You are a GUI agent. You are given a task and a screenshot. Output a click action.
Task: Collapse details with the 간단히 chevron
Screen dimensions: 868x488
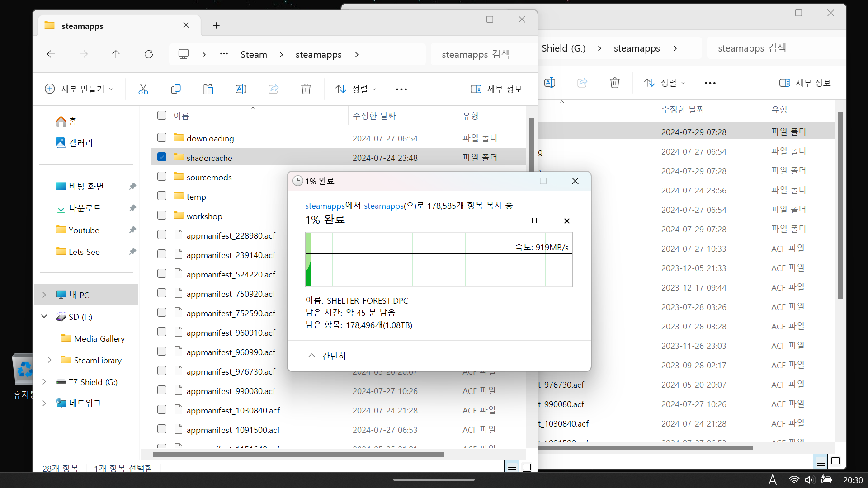[x=311, y=356]
